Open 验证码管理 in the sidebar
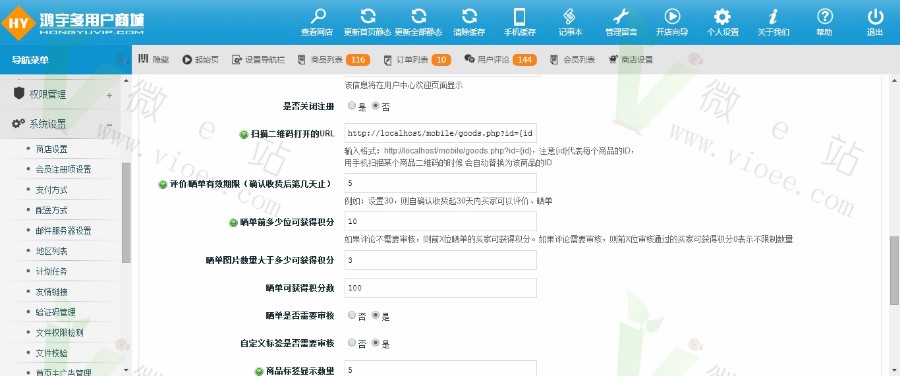The width and height of the screenshot is (900, 376). [56, 312]
